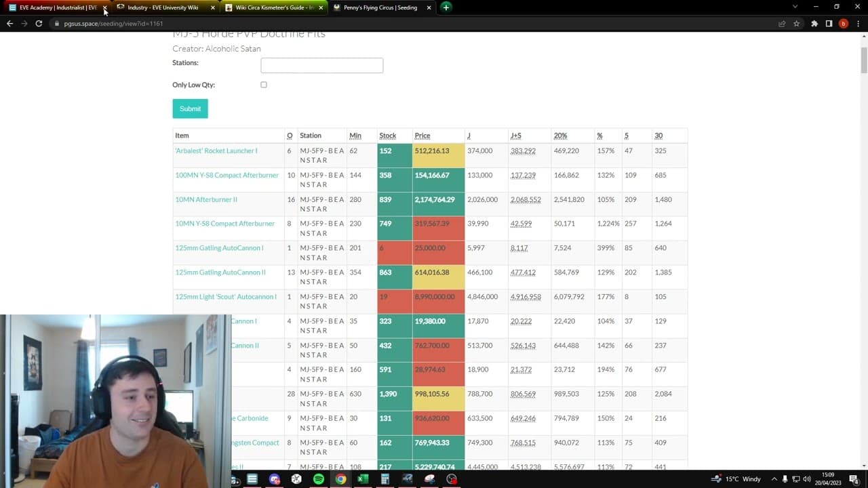Open 'Arbalest' Rocket Launcher I link
Image resolution: width=868 pixels, height=488 pixels.
click(x=216, y=150)
